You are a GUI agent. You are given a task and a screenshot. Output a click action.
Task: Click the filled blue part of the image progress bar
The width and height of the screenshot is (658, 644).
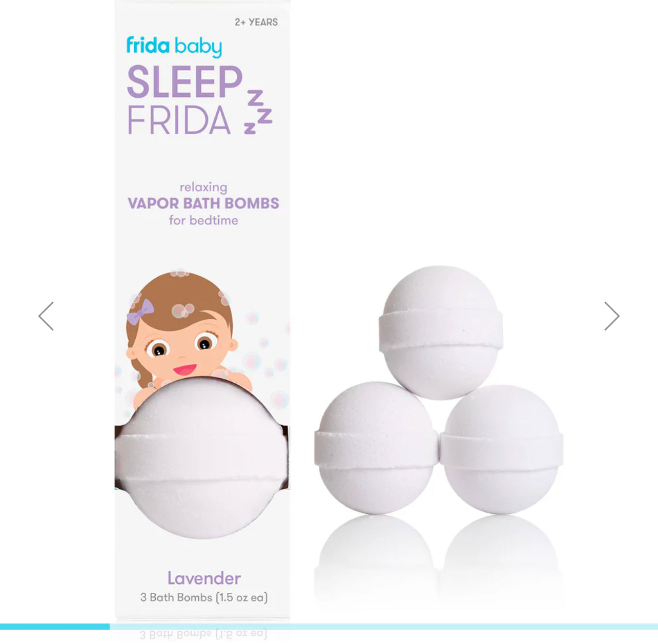click(x=55, y=627)
